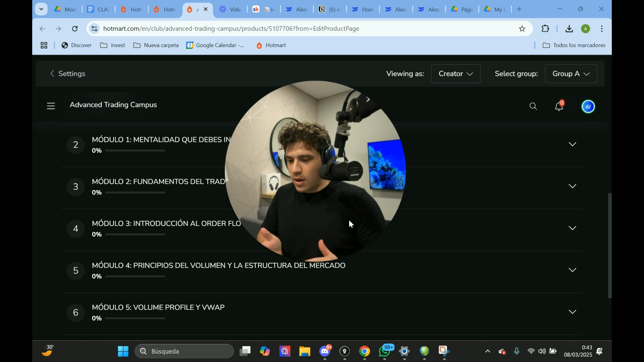Open the Wi-Fi network icon in system tray
644x362 pixels.
click(x=531, y=351)
